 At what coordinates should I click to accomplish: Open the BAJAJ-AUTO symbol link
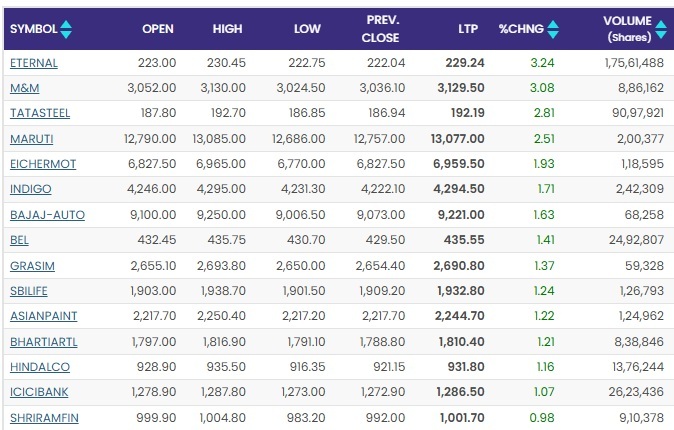46,214
